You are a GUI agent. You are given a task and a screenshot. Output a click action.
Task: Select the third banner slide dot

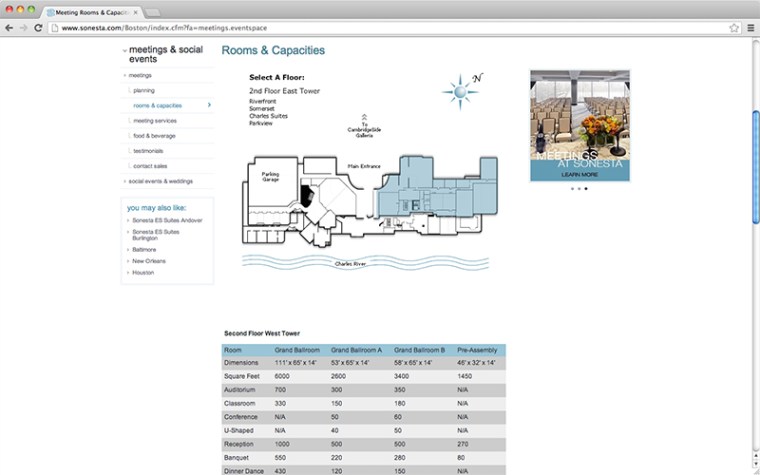pos(586,189)
